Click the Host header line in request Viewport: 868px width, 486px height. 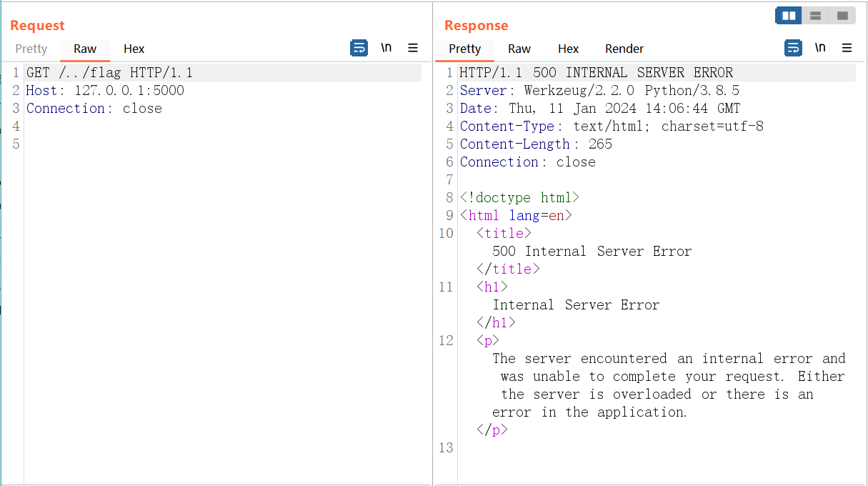(105, 91)
